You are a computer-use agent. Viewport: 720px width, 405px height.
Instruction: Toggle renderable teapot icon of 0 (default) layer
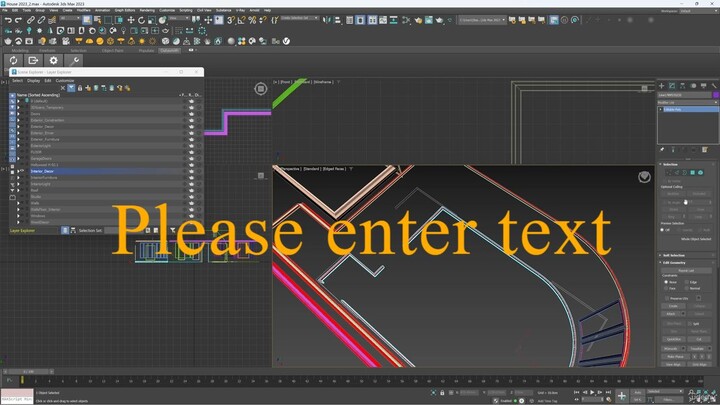click(191, 101)
